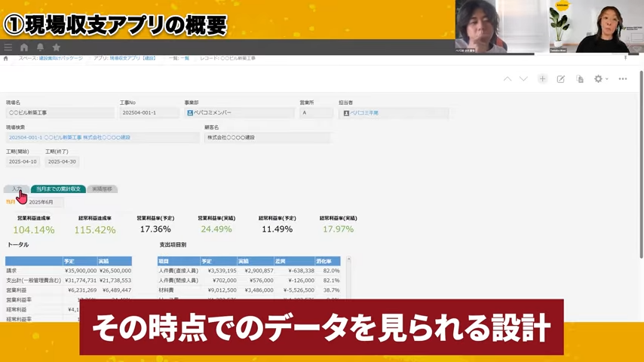Click the 営業利益率(予定) value 17.36%
The height and width of the screenshot is (362, 644).
pyautogui.click(x=155, y=229)
